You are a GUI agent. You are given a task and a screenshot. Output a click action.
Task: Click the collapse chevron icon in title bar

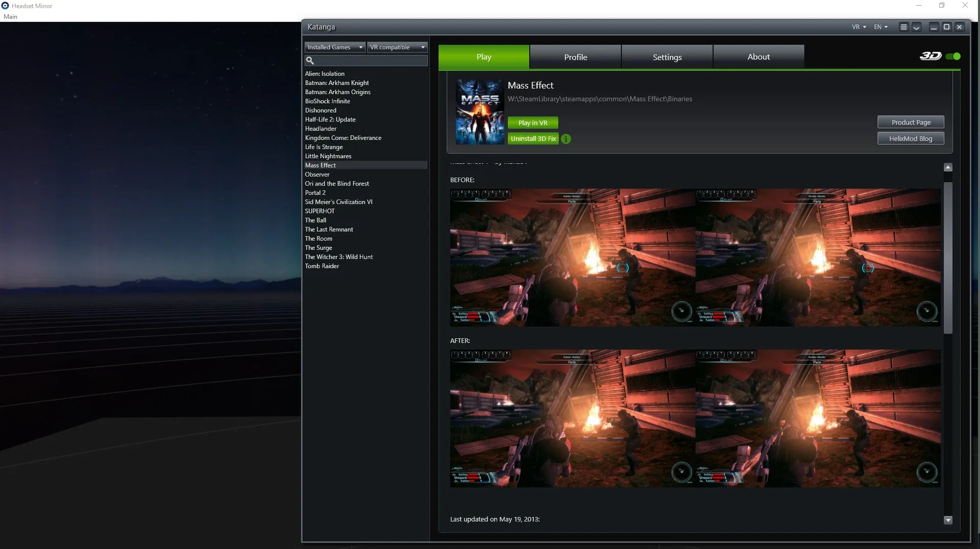[x=916, y=27]
